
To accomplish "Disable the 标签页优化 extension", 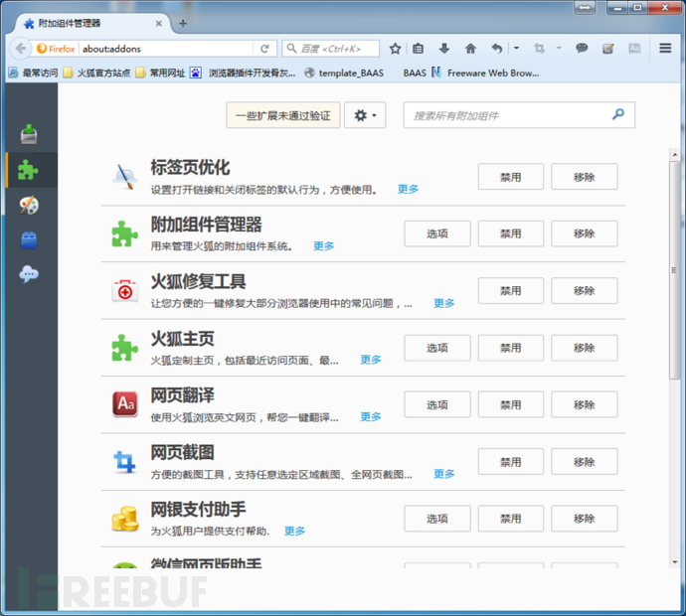I will click(511, 177).
